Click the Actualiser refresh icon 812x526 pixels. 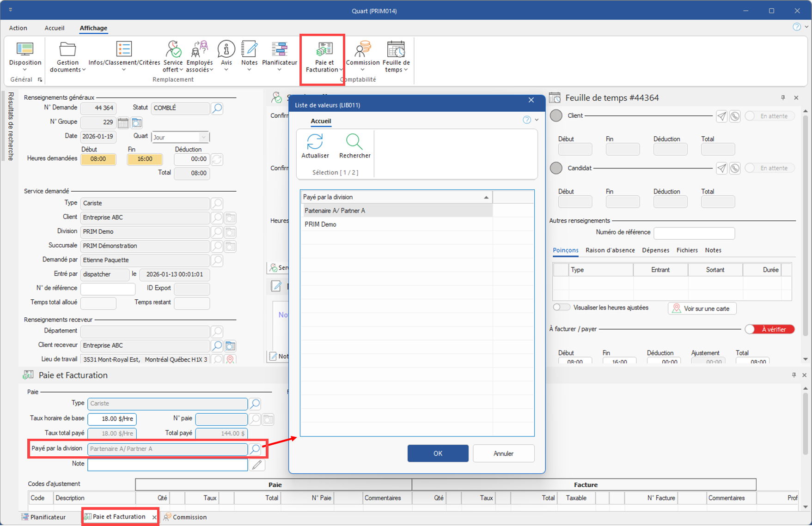point(315,142)
